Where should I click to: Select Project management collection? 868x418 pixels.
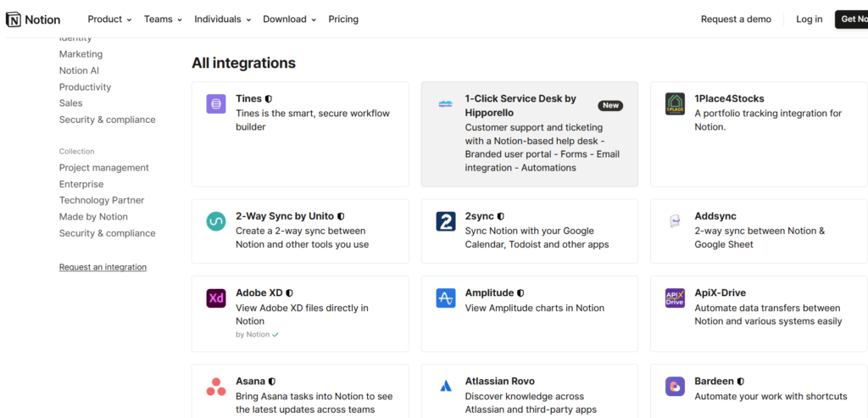[104, 168]
